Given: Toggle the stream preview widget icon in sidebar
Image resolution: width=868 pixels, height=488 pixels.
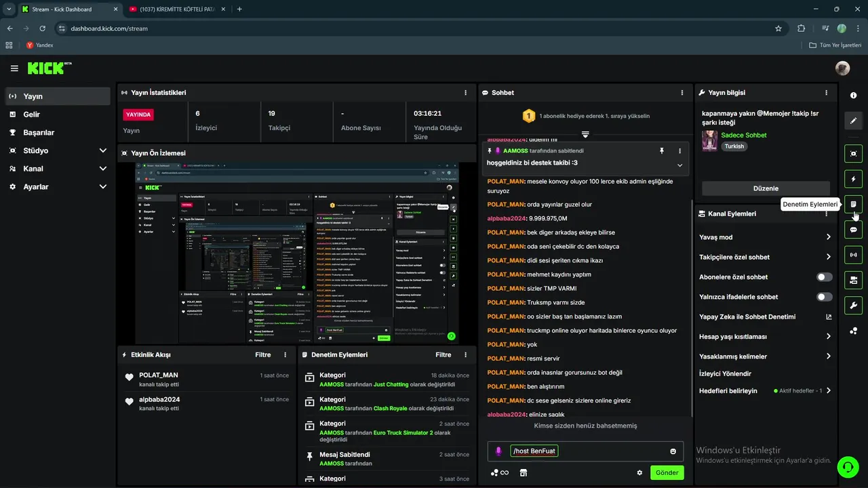Looking at the screenshot, I should point(853,154).
